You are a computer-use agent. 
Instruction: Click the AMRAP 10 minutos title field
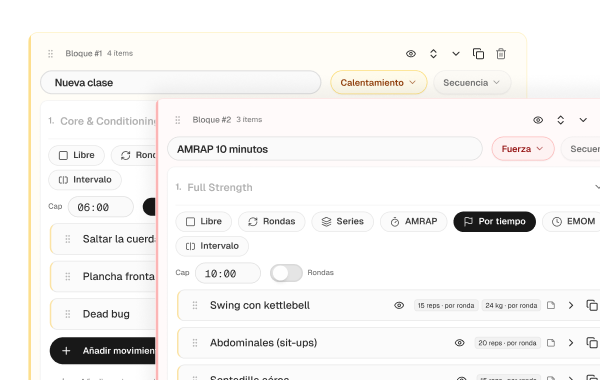[x=324, y=149]
